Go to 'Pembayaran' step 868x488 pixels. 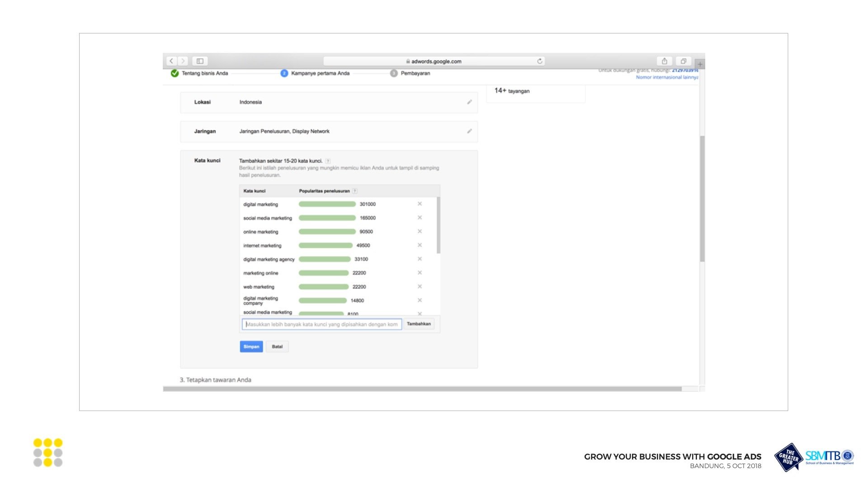tap(415, 73)
